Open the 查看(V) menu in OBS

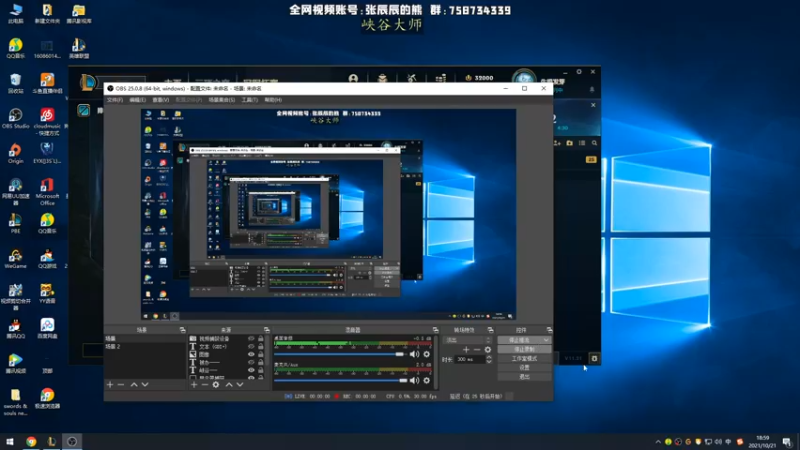tap(160, 100)
